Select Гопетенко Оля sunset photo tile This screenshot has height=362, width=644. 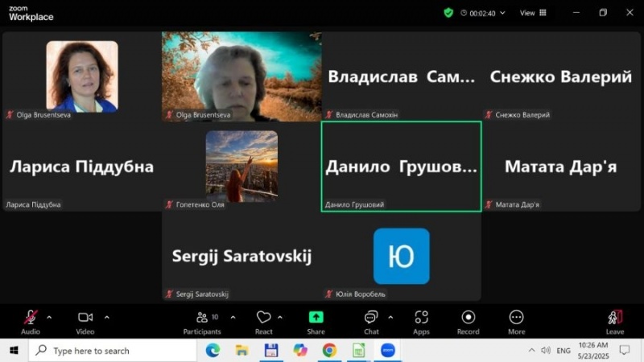click(x=242, y=167)
